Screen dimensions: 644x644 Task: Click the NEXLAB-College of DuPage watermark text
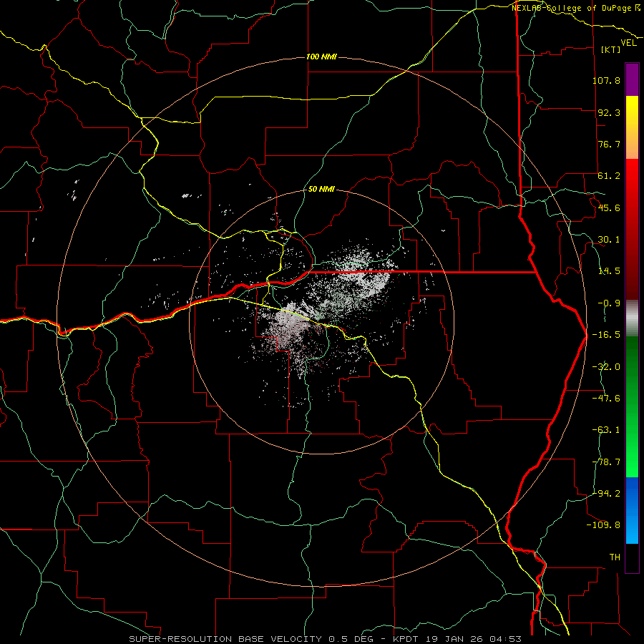[x=571, y=8]
